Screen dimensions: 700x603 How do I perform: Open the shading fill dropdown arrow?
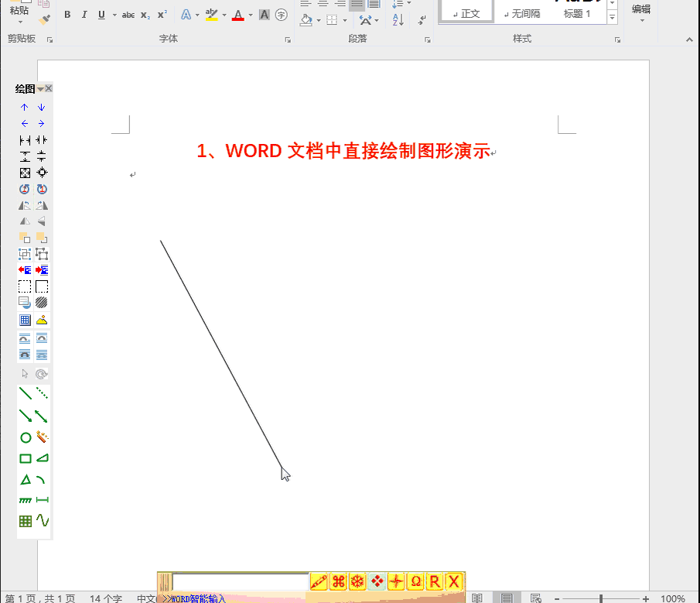pyautogui.click(x=319, y=21)
